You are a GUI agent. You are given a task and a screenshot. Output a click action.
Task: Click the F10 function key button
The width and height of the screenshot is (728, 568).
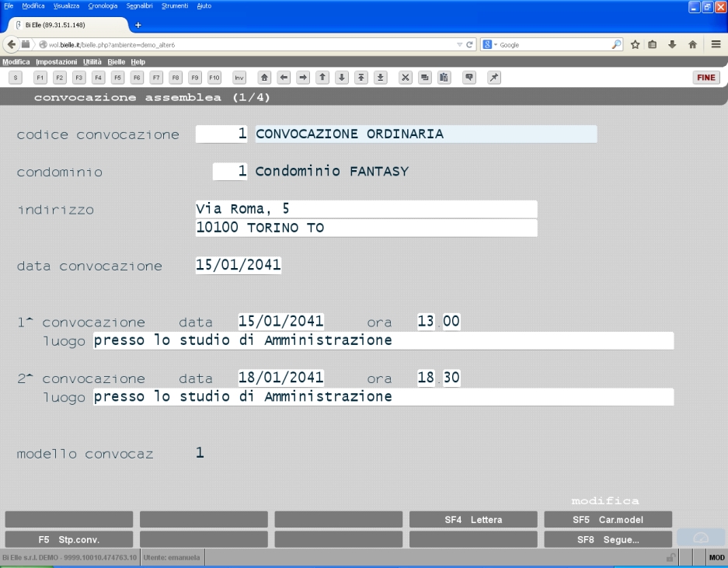coord(214,78)
